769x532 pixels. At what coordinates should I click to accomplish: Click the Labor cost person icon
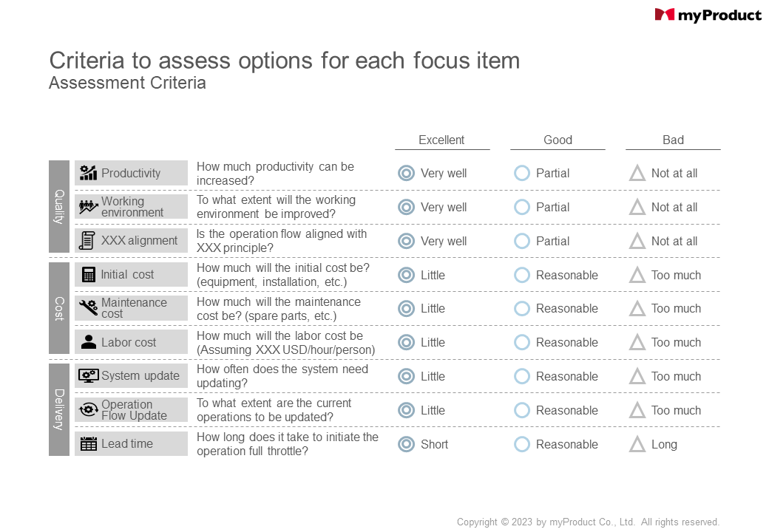[88, 342]
